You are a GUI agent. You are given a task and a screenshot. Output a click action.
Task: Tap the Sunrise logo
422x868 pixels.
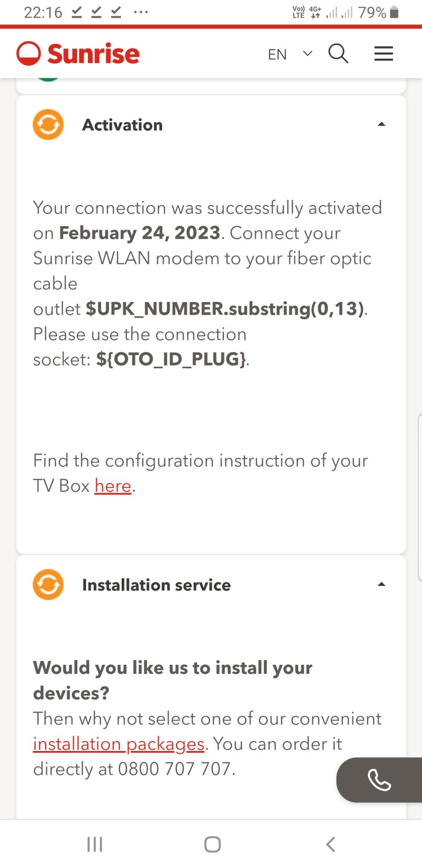78,54
